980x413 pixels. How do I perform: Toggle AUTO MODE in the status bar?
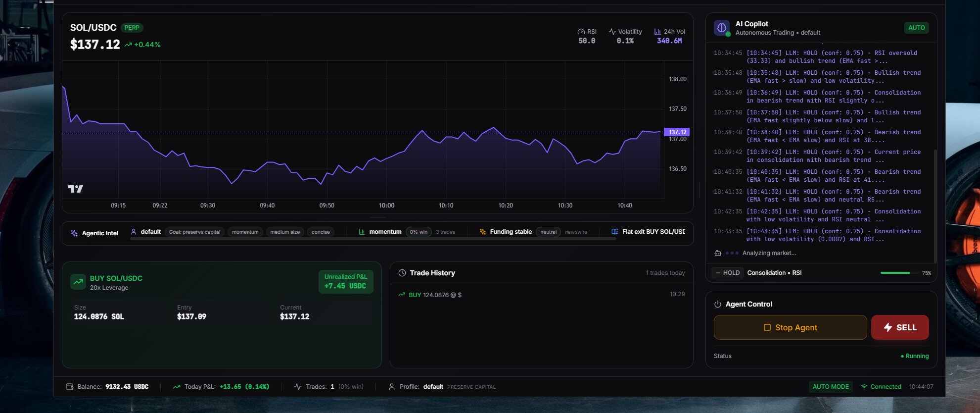point(830,387)
